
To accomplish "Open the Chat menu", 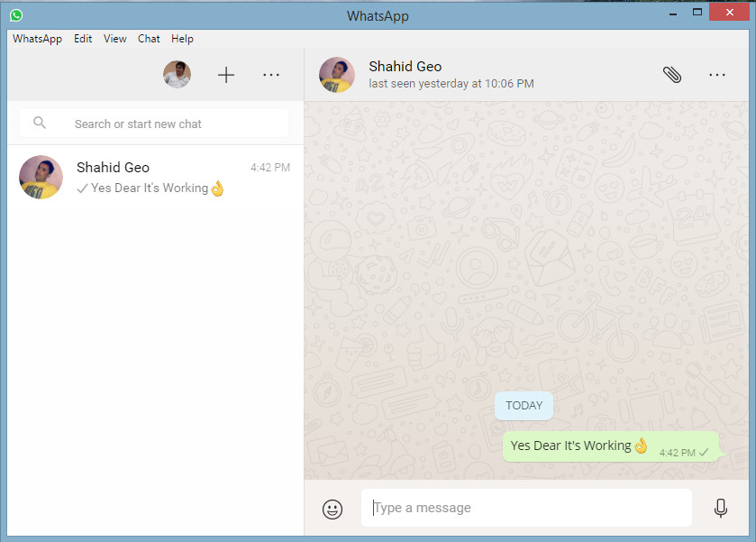I will click(149, 39).
